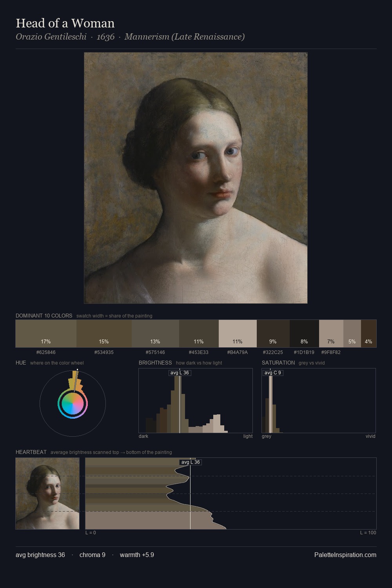This screenshot has height=588, width=392.
Task: Click the SATURATION section heading
Action: [278, 363]
